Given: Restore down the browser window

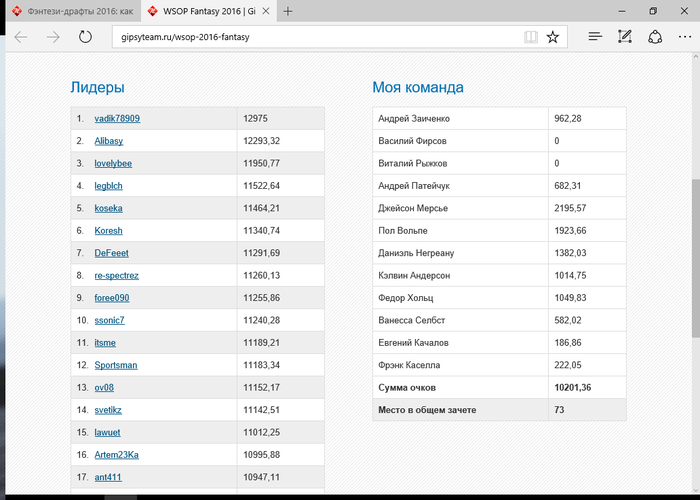Looking at the screenshot, I should coord(653,11).
